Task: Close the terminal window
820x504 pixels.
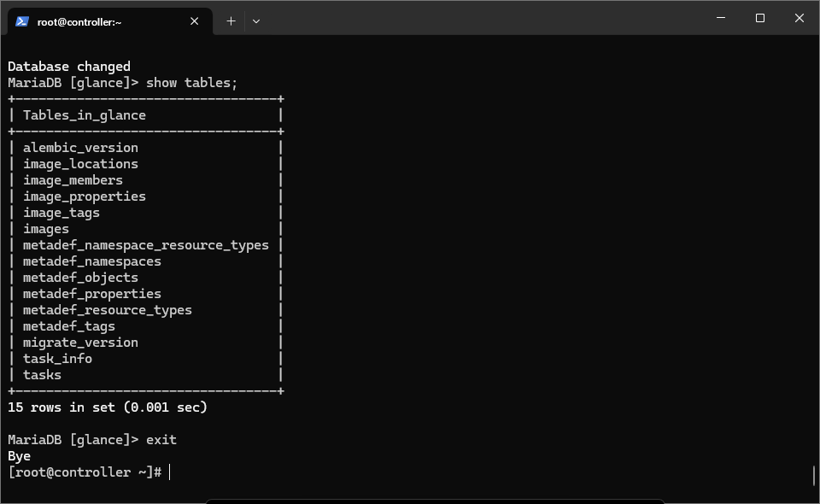Action: tap(799, 18)
